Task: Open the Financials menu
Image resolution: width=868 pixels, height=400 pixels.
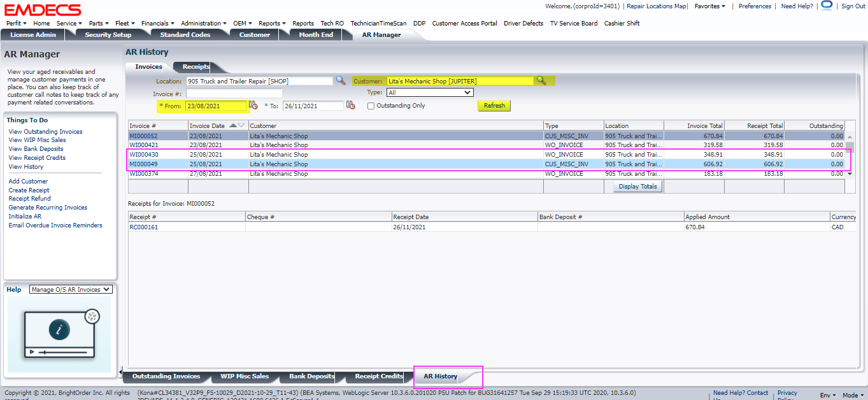Action: tap(158, 24)
